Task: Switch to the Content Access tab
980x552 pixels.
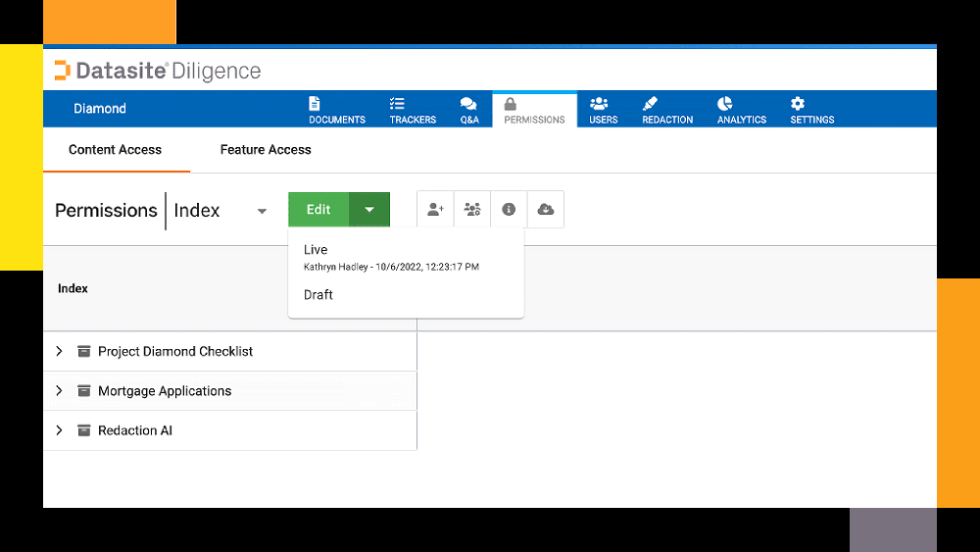Action: click(115, 149)
